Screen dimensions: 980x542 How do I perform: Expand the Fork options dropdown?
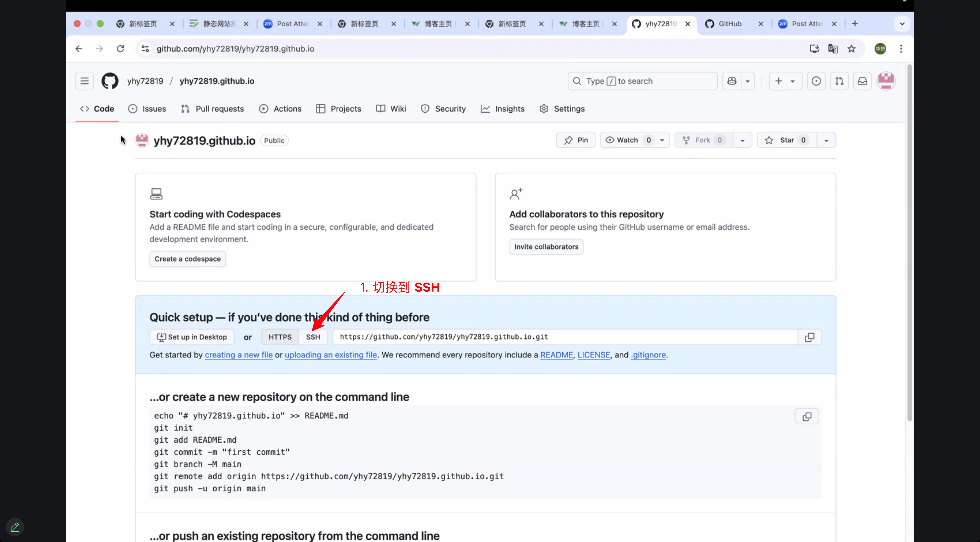click(x=742, y=140)
